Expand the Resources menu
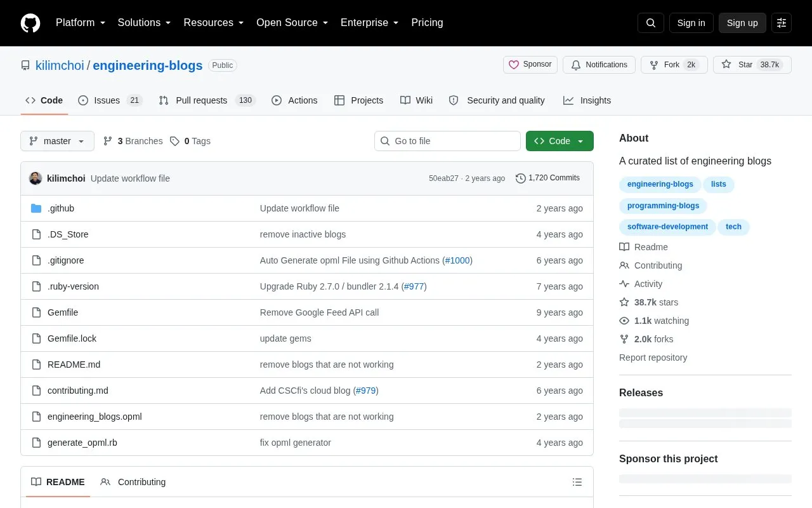Viewport: 812px width, 508px height. click(214, 23)
